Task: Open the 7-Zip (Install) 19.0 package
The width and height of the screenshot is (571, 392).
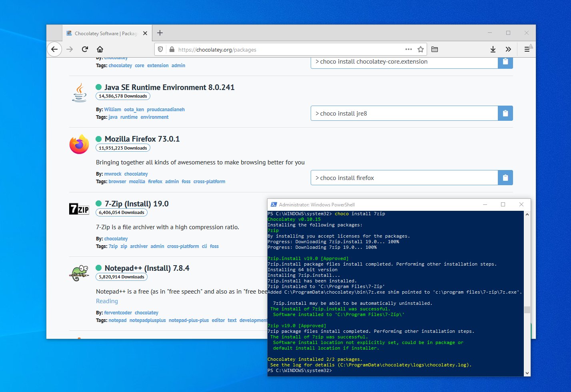Action: [136, 204]
